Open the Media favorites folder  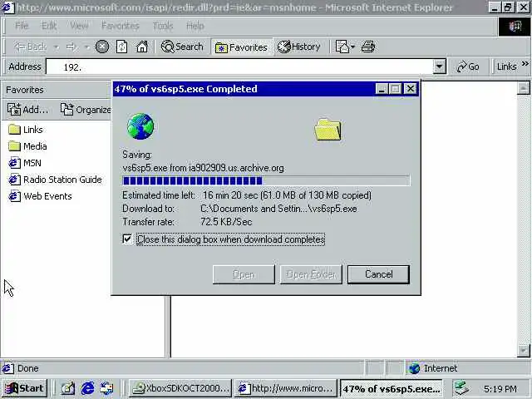coord(27,146)
